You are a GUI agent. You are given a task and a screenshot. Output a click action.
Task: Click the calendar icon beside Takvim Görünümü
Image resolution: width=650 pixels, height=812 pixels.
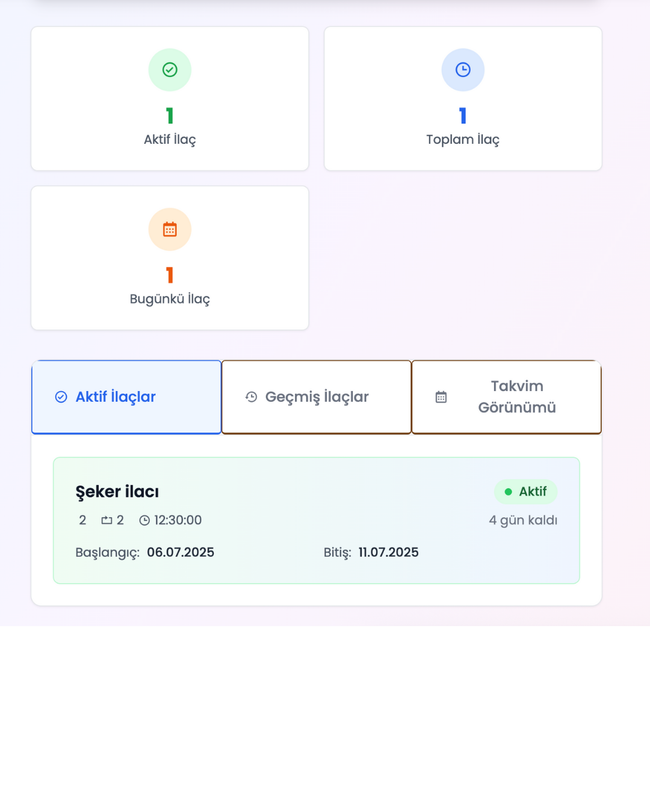(441, 397)
